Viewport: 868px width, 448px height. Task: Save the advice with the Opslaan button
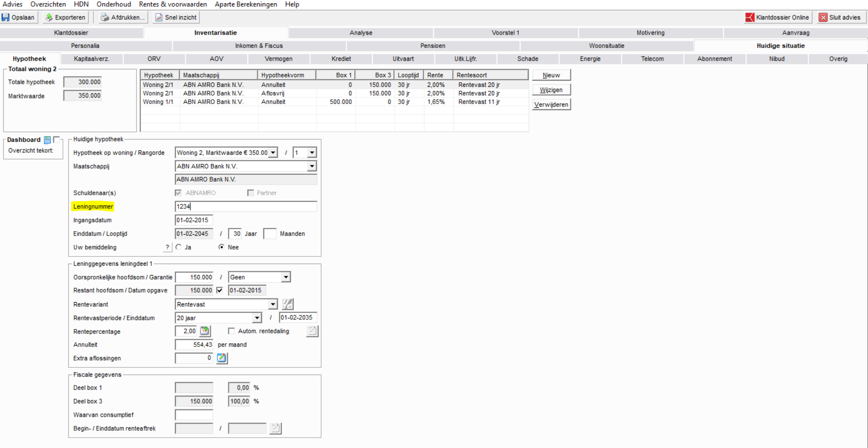[18, 17]
